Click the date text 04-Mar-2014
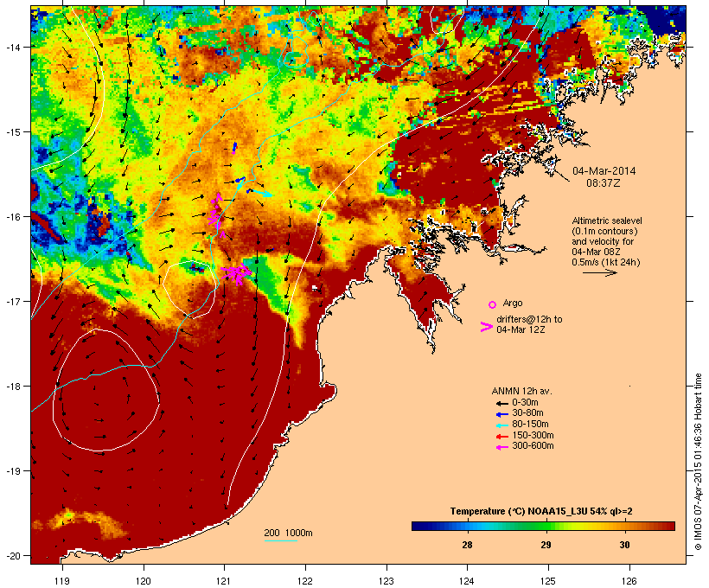 click(604, 171)
